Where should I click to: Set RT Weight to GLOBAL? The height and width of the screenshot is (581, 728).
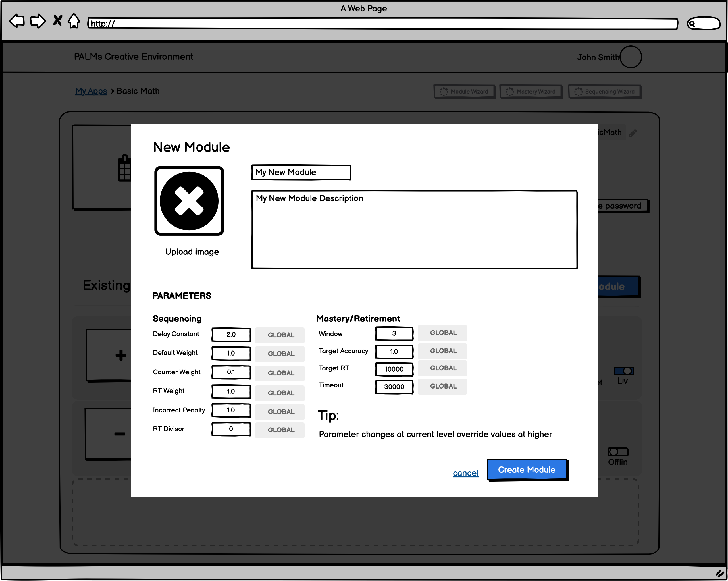(280, 393)
